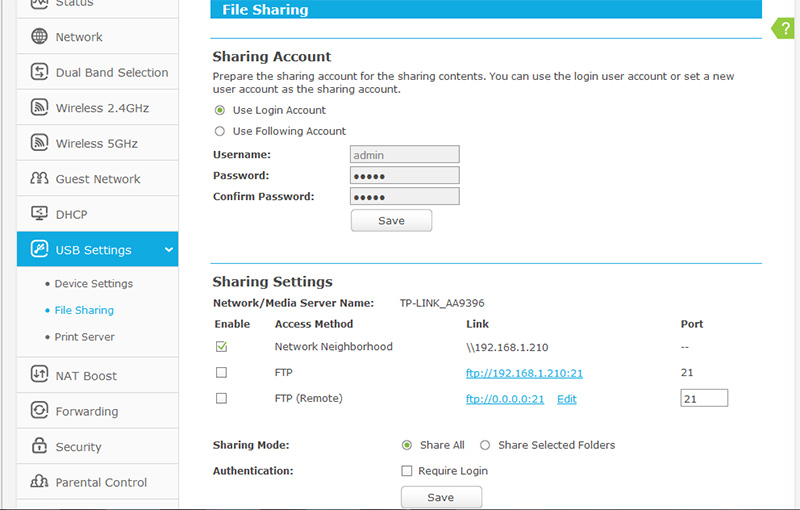Image resolution: width=800 pixels, height=510 pixels.
Task: Open the ftp://192.168.1.210:21 link
Action: pyautogui.click(x=524, y=373)
